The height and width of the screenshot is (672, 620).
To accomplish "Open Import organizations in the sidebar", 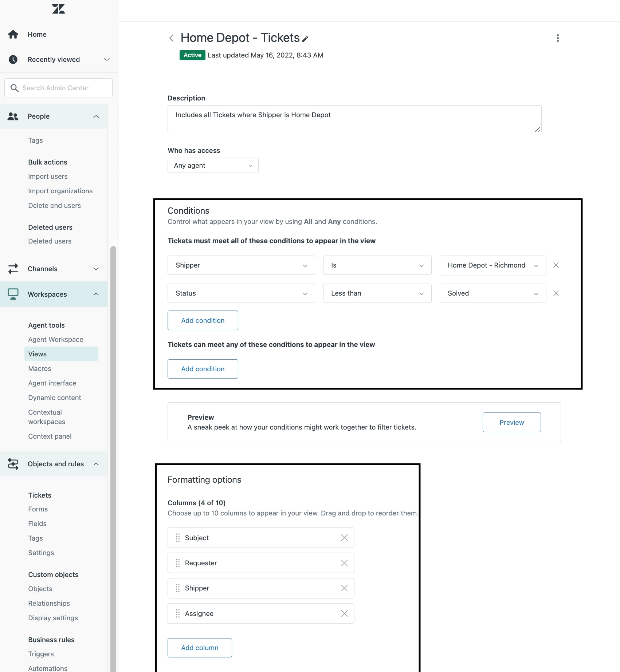I will (x=60, y=191).
